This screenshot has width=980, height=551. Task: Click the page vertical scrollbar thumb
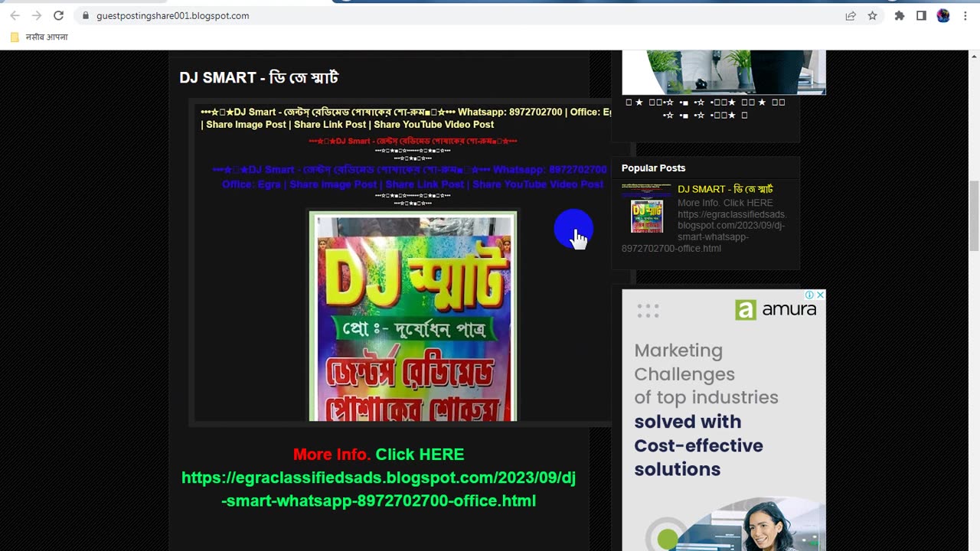coord(974,215)
